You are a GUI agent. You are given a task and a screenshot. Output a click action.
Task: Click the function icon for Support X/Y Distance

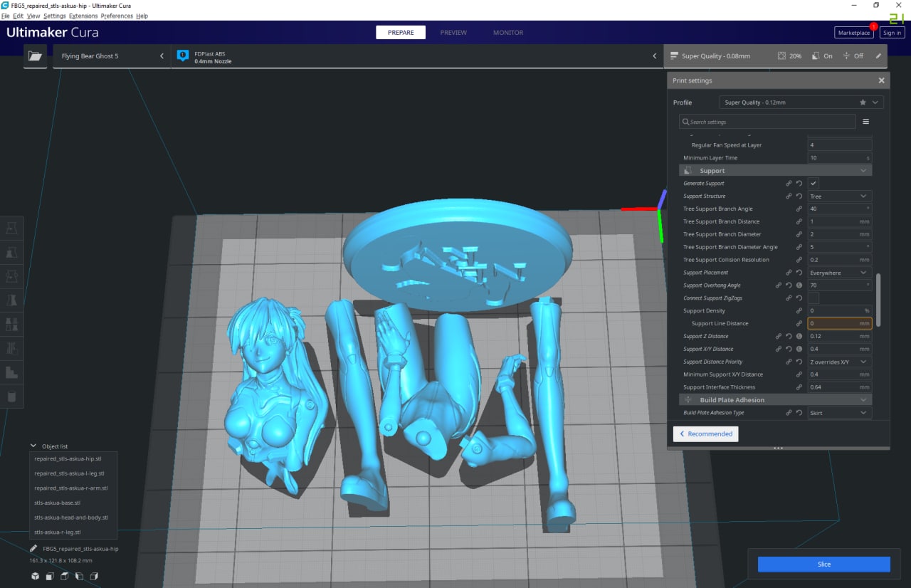tap(799, 349)
